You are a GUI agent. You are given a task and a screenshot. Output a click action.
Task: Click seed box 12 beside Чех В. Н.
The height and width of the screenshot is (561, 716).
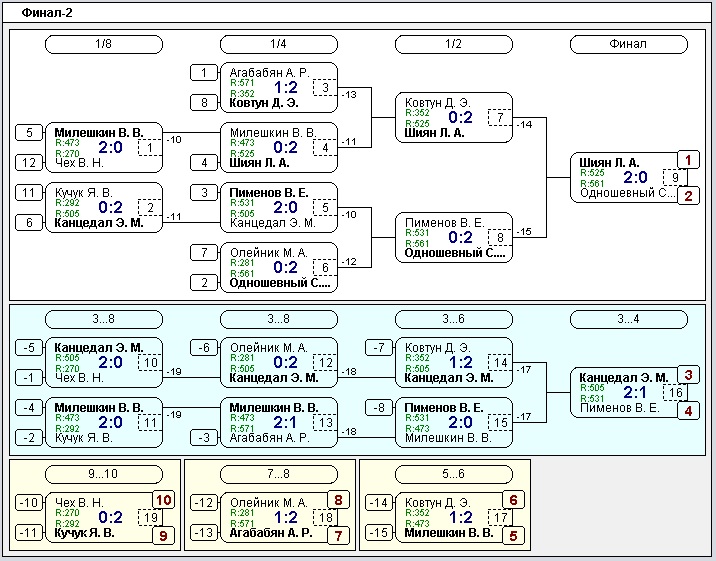tap(29, 163)
